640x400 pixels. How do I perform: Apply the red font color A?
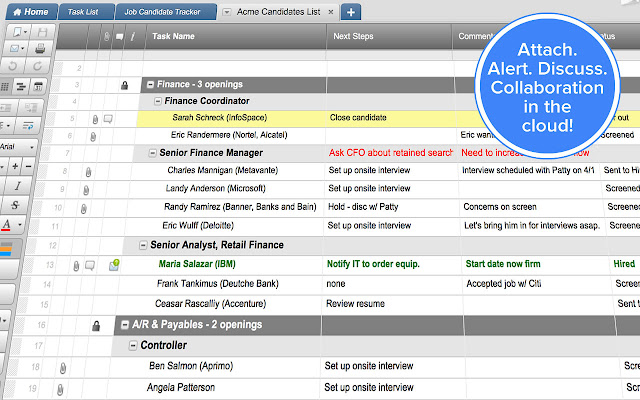point(6,225)
